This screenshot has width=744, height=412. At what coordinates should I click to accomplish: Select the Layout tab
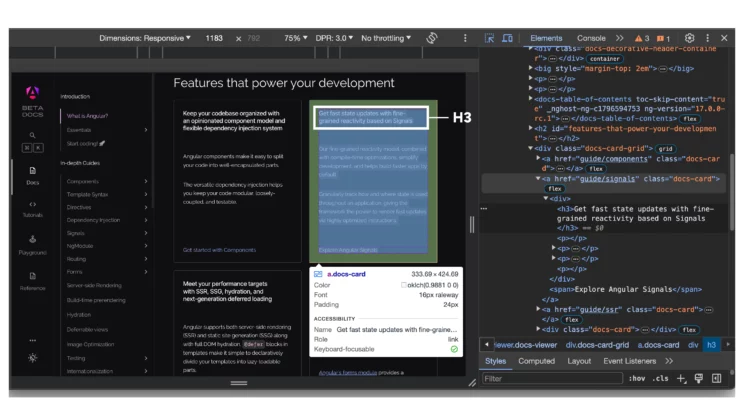click(x=579, y=361)
